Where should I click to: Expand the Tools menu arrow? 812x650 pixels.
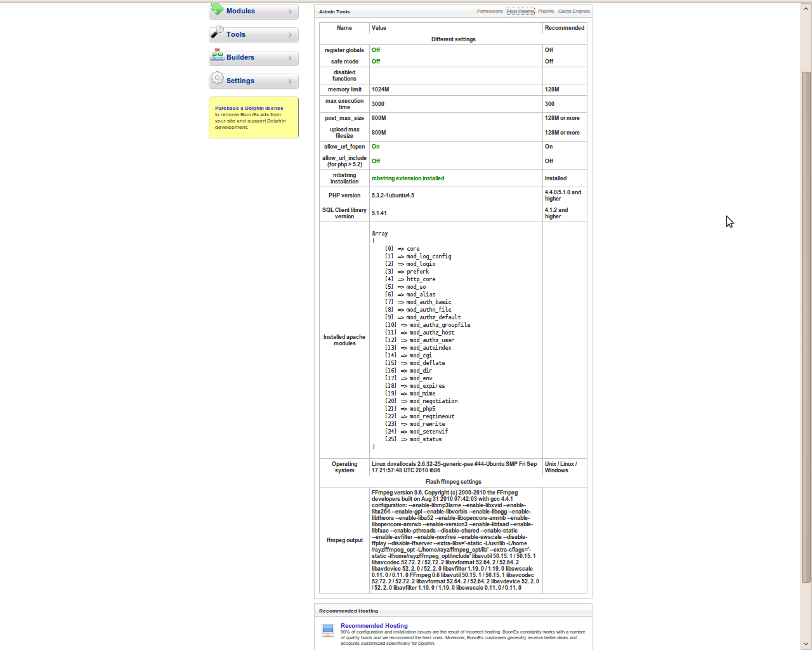click(291, 36)
